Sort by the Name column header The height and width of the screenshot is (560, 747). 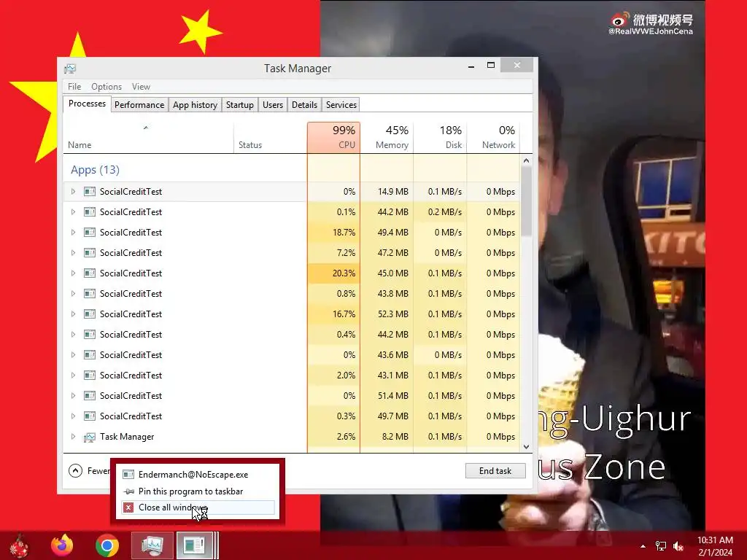click(x=148, y=138)
